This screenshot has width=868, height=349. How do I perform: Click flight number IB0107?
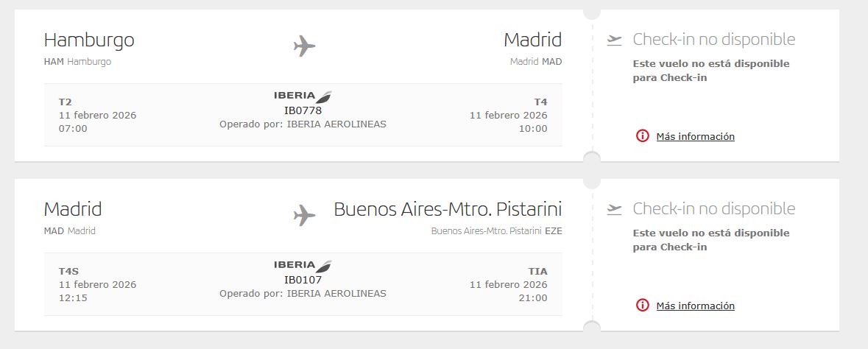pyautogui.click(x=303, y=280)
